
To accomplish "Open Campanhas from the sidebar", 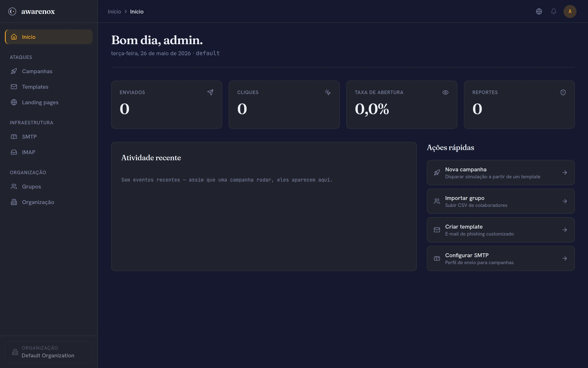I will 49,71.
